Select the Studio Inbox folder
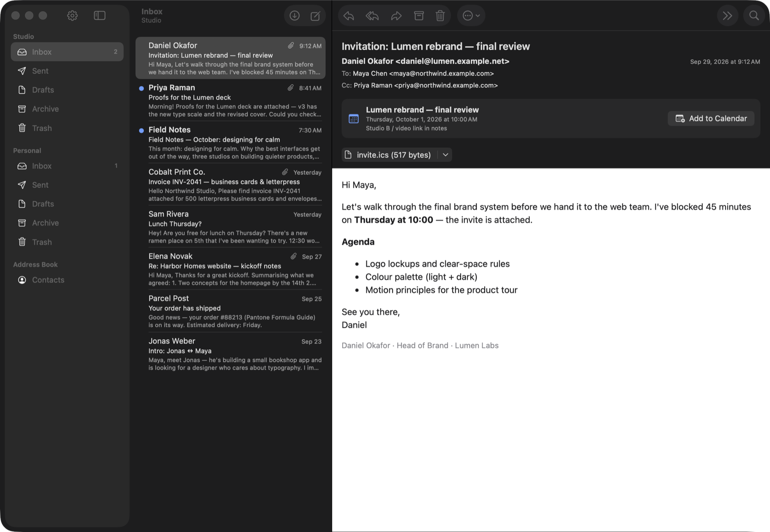770x532 pixels. pos(67,52)
